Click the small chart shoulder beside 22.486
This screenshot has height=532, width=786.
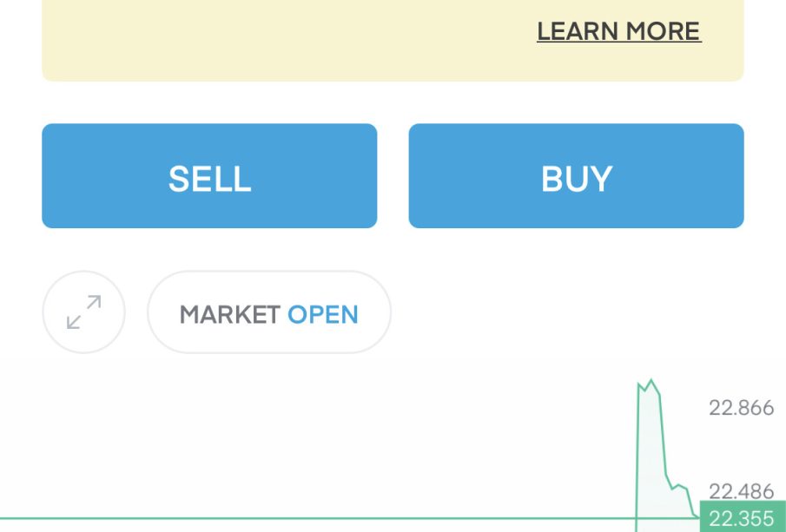pos(680,487)
